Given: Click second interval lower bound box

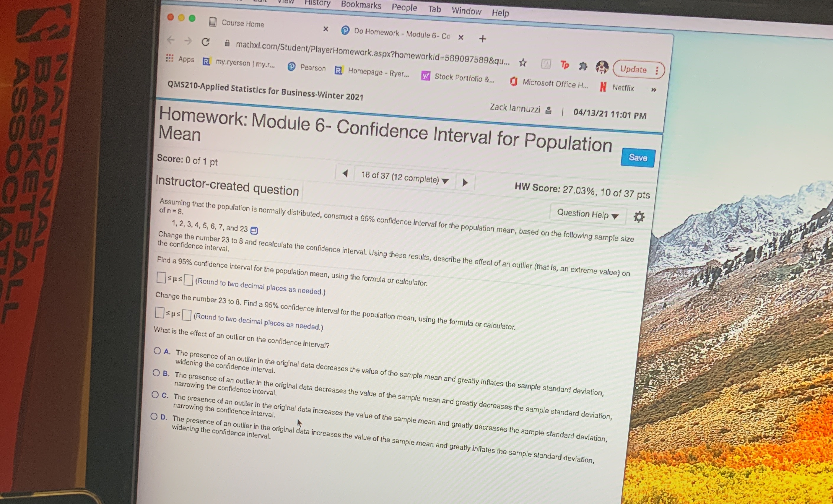Looking at the screenshot, I should point(160,312).
